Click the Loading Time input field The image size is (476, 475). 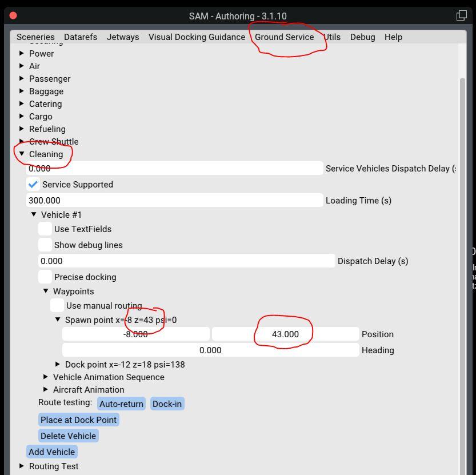(174, 201)
